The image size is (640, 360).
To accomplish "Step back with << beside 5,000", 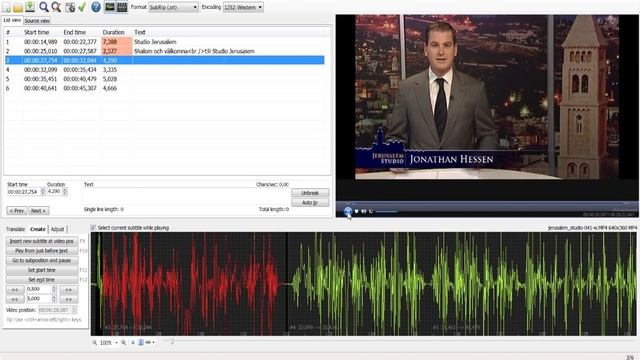I will coord(15,299).
